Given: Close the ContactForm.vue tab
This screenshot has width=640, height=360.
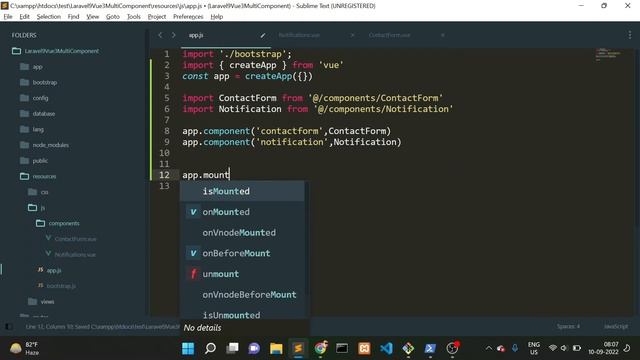Looking at the screenshot, I should [x=442, y=36].
